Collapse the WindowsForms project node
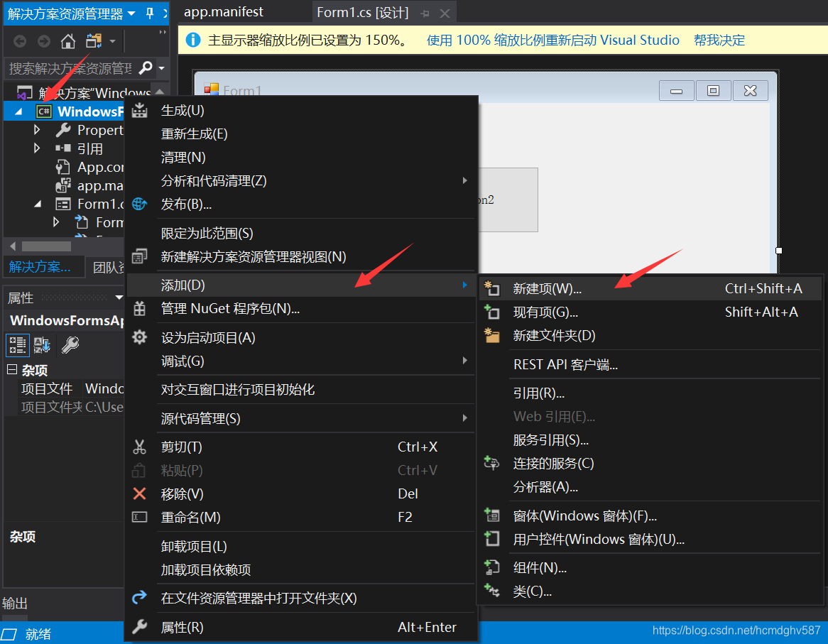This screenshot has height=644, width=828. (18, 112)
